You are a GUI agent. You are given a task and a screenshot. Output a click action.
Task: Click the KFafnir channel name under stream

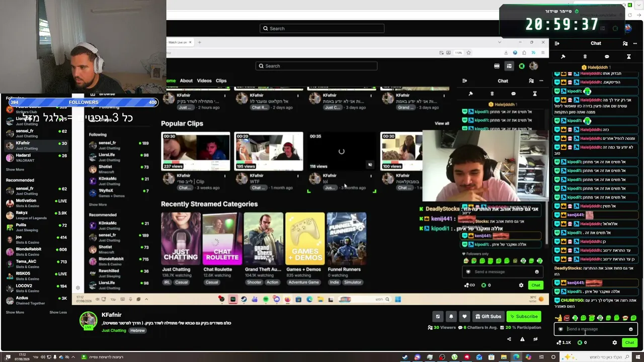pos(112,315)
